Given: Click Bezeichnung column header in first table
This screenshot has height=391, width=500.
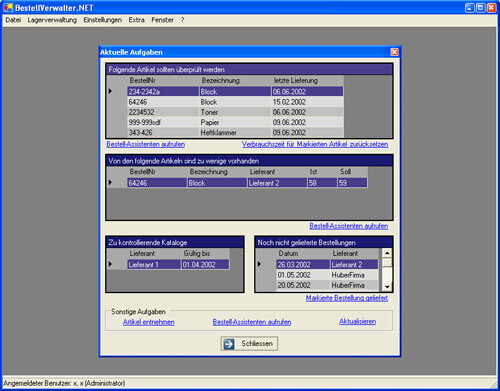Looking at the screenshot, I should point(235,80).
